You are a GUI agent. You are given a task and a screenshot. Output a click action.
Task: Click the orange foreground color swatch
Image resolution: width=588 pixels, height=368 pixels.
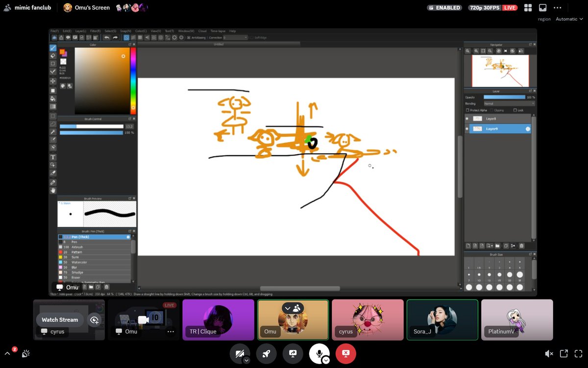point(63,51)
